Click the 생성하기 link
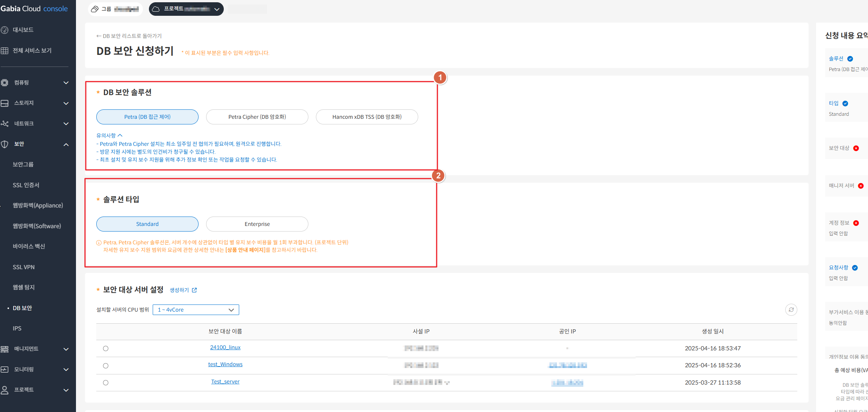Image resolution: width=868 pixels, height=412 pixels. 179,290
